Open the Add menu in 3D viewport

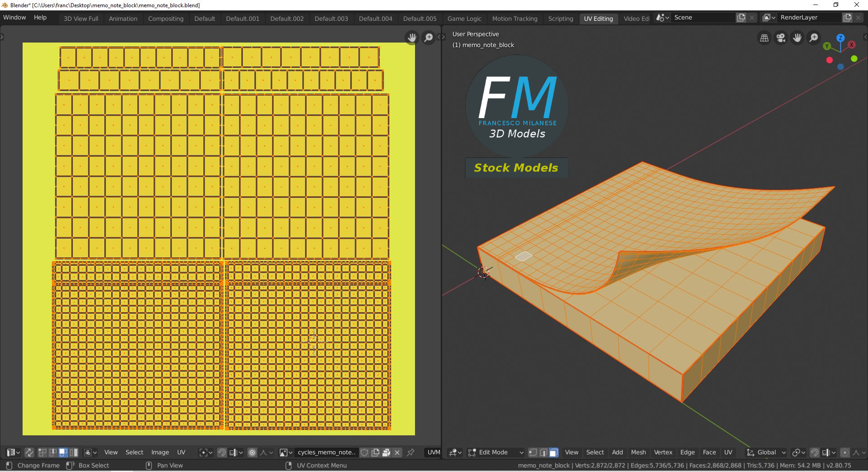618,452
